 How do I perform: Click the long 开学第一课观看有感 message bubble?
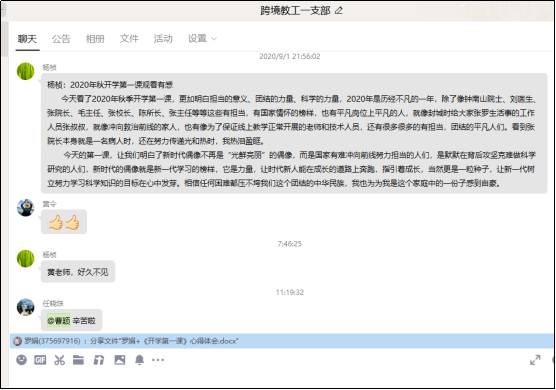click(x=294, y=133)
